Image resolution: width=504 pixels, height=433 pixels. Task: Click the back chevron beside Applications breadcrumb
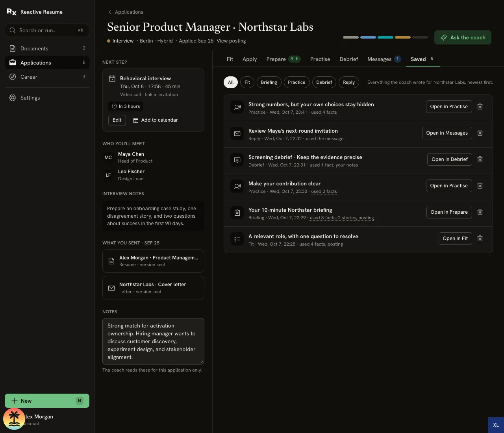pyautogui.click(x=110, y=12)
